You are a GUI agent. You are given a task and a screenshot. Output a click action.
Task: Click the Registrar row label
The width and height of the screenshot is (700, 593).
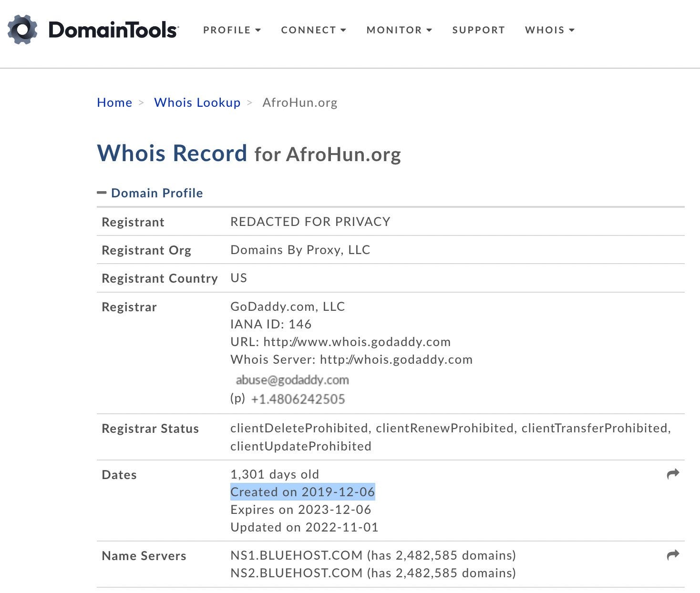point(129,307)
